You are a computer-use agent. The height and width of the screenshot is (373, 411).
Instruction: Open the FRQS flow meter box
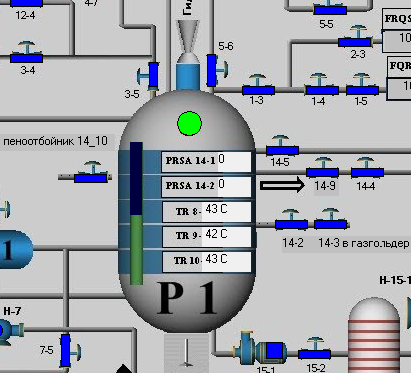(397, 31)
